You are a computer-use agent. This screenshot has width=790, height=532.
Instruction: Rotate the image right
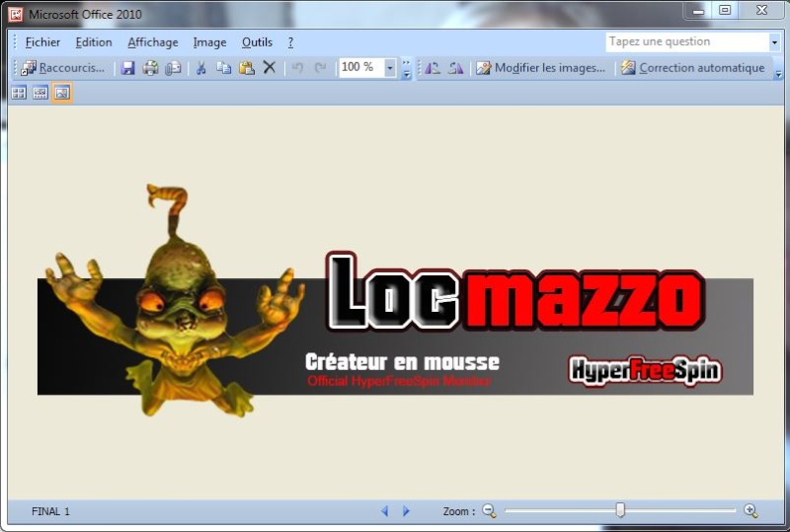pyautogui.click(x=456, y=67)
